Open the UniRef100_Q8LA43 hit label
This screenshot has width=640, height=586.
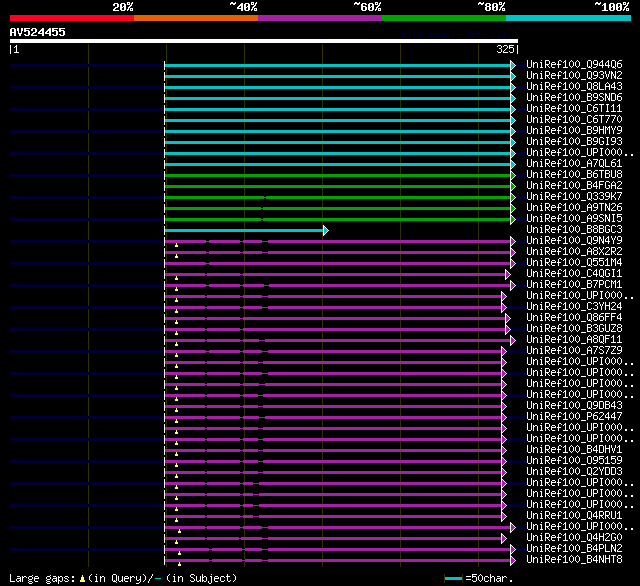coord(574,86)
